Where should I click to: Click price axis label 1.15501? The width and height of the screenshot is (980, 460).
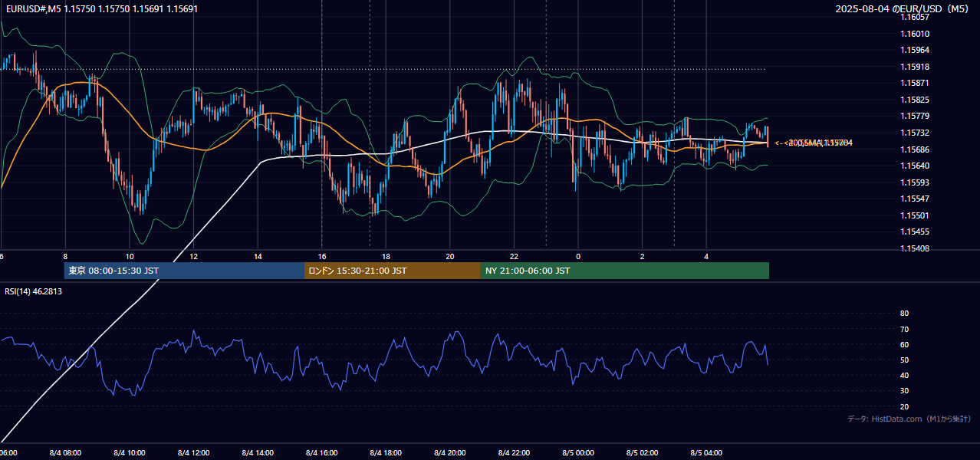[x=914, y=215]
